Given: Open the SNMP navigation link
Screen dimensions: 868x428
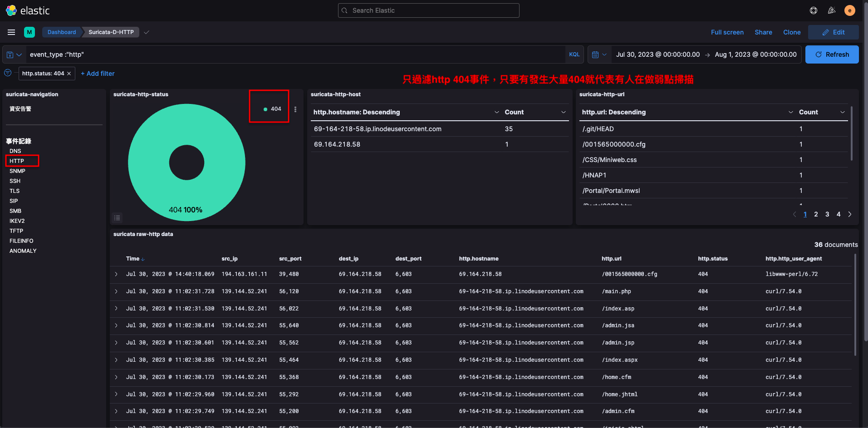Looking at the screenshot, I should tap(17, 171).
